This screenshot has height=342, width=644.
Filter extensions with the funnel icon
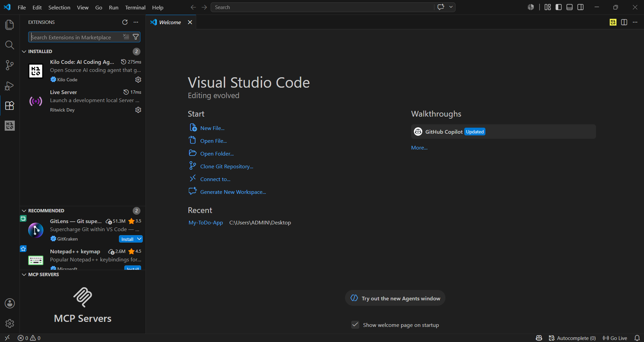click(136, 37)
